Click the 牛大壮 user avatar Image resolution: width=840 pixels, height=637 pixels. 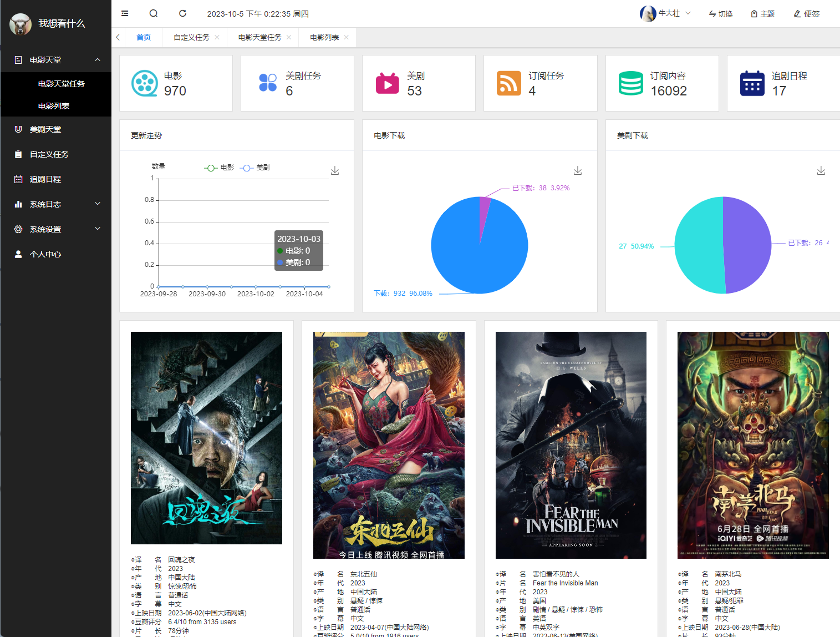tap(648, 13)
